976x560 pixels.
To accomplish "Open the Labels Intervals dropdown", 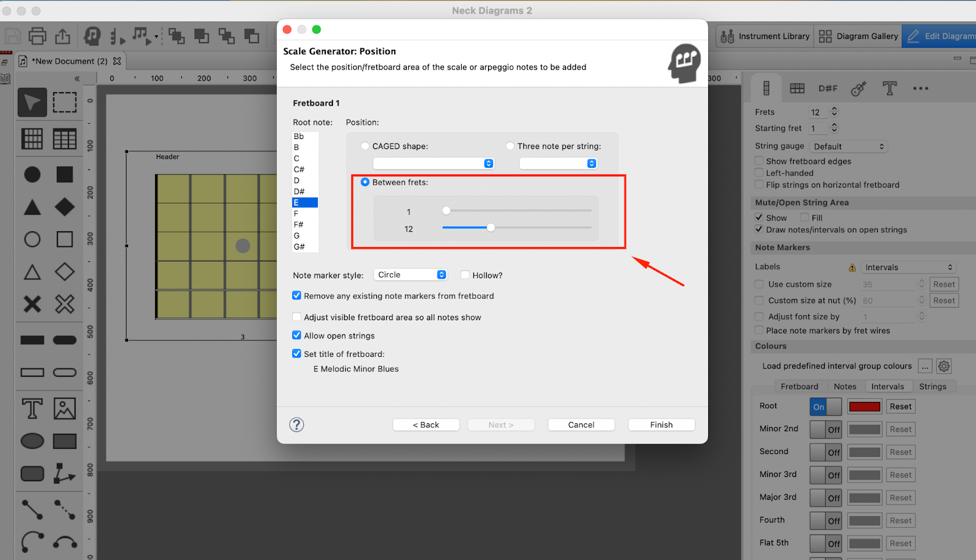I will pos(908,267).
